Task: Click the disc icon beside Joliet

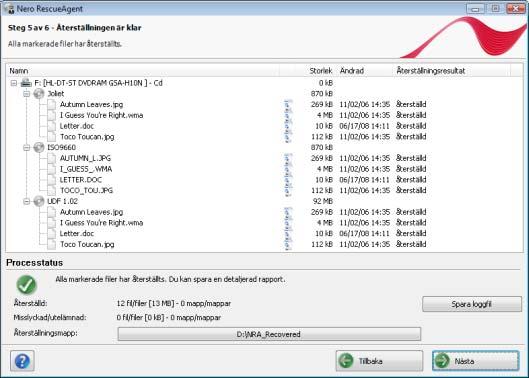Action: (x=39, y=93)
